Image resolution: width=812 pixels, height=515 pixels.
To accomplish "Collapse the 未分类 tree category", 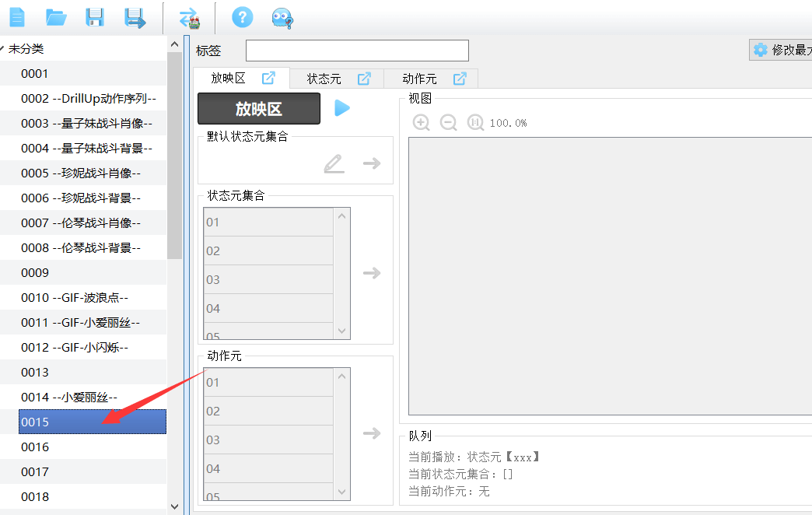I will (x=3, y=49).
